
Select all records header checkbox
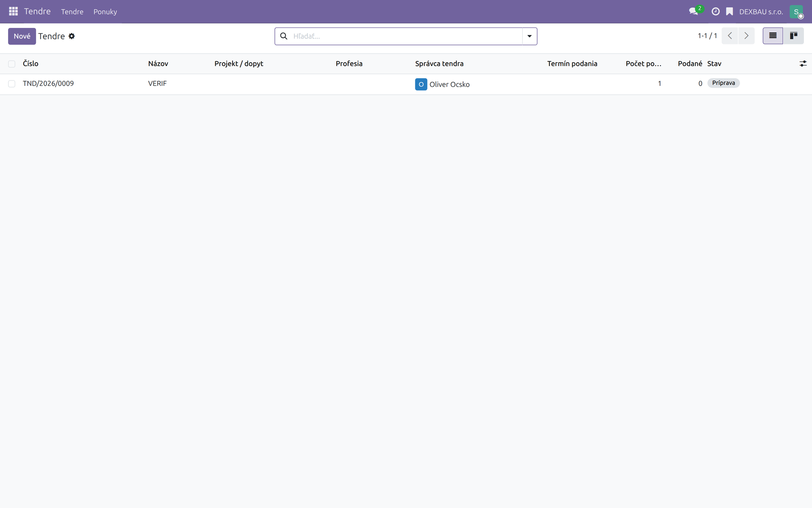tap(12, 64)
